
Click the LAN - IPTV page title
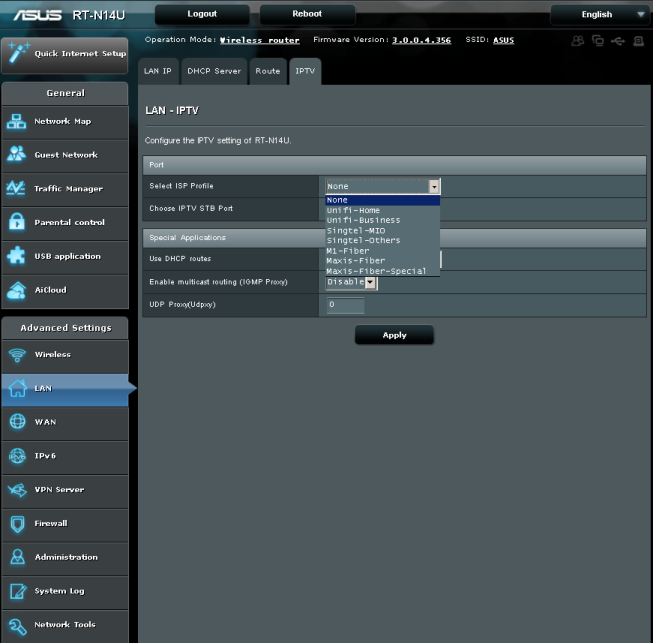pyautogui.click(x=172, y=111)
